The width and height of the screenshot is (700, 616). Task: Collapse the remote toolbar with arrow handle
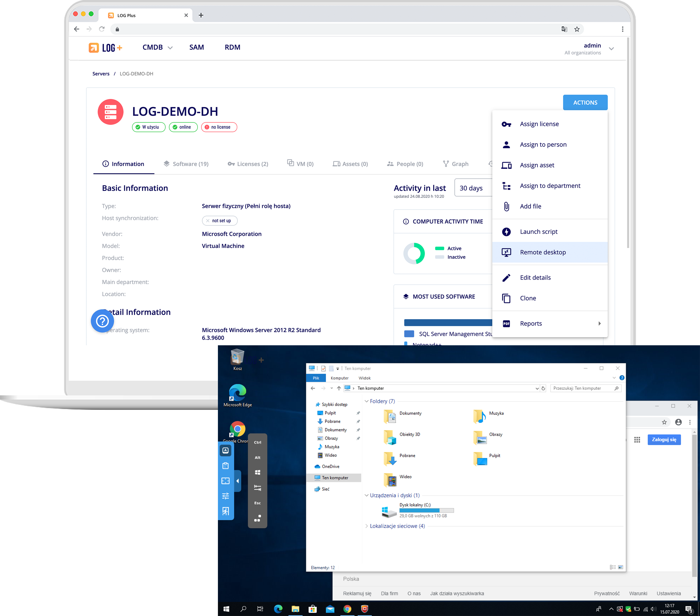(238, 481)
